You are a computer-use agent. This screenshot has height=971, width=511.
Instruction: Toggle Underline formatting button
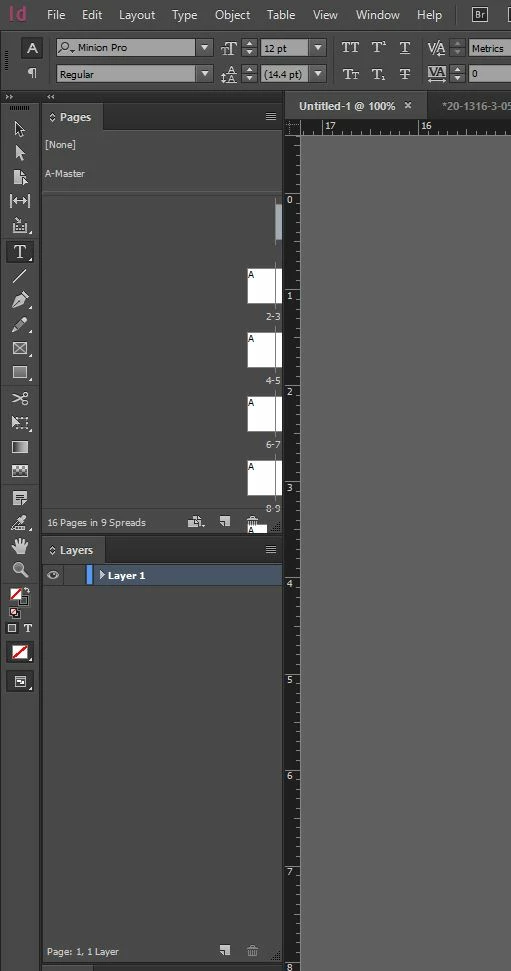[404, 48]
